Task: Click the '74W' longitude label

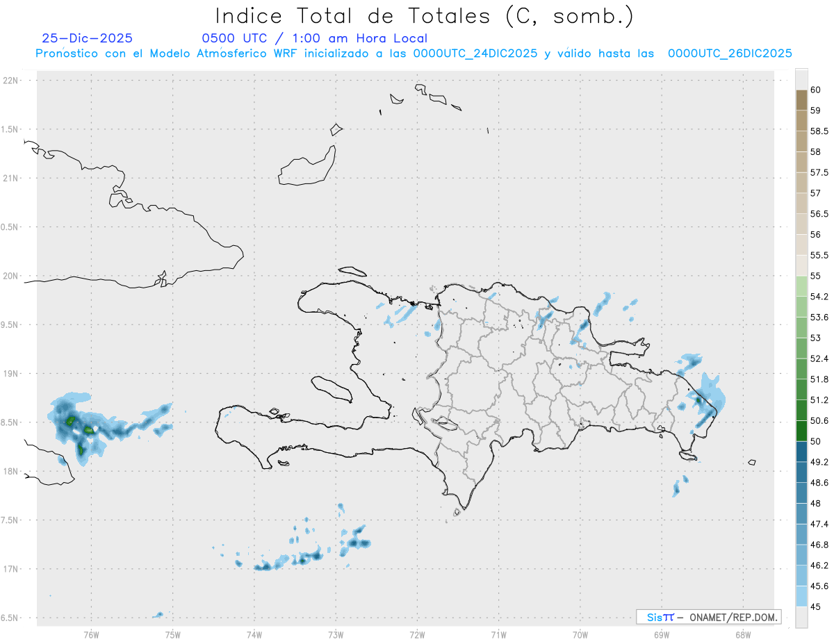Action: coord(254,634)
